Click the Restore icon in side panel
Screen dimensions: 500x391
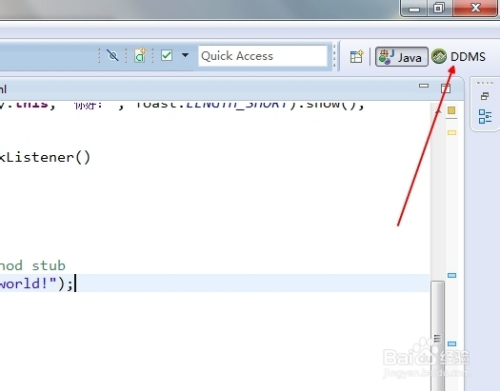pos(485,96)
